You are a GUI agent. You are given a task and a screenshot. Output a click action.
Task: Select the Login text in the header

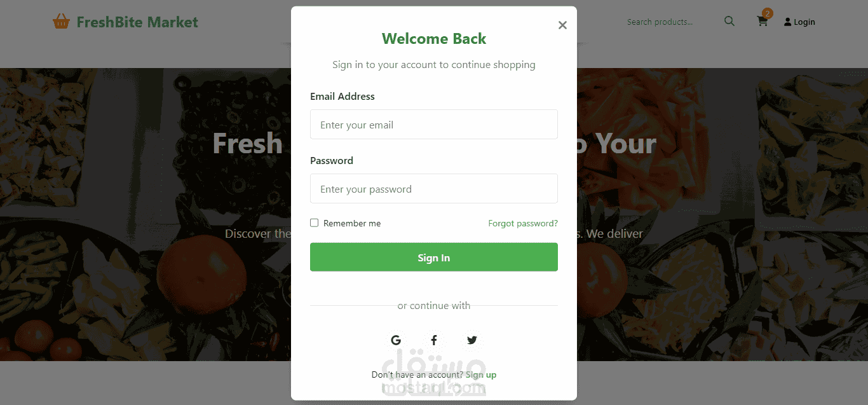coord(804,22)
